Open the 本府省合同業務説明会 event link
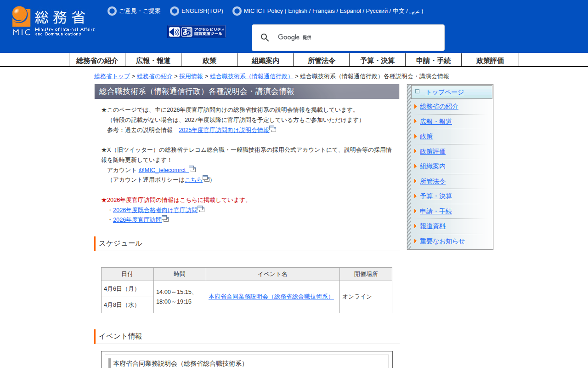 [x=271, y=297]
